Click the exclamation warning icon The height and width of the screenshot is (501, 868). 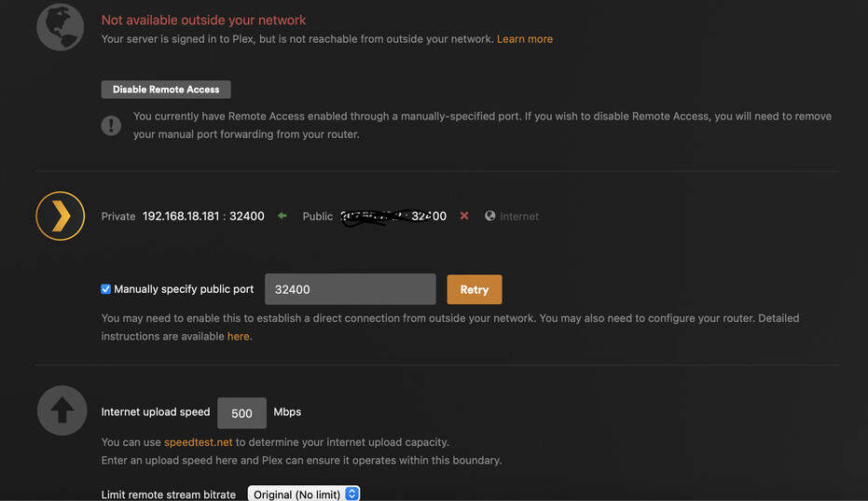(111, 125)
